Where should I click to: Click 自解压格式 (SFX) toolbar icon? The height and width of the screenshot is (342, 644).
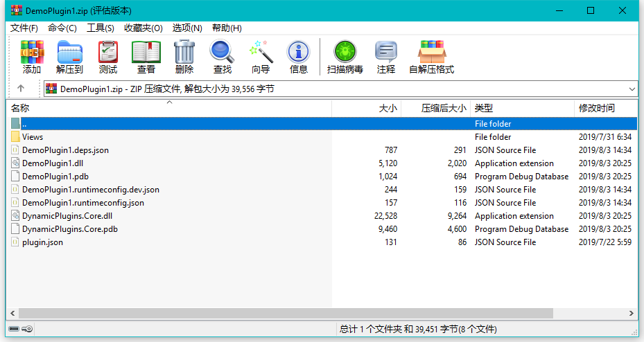click(x=431, y=53)
